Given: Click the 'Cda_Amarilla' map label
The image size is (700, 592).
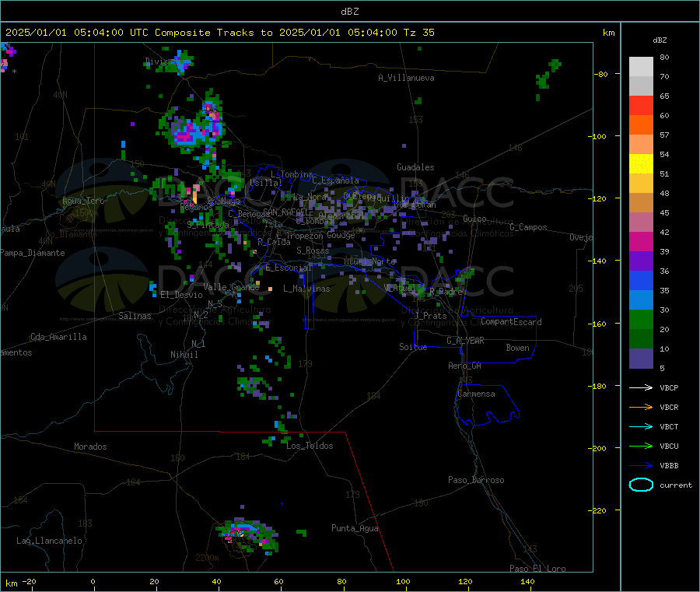Looking at the screenshot, I should tap(58, 337).
